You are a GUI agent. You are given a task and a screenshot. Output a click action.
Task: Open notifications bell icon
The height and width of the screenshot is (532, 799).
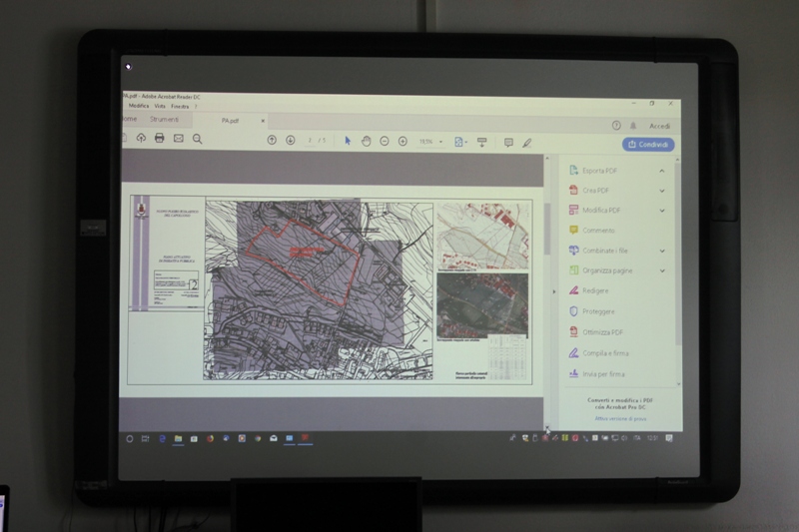(x=633, y=125)
